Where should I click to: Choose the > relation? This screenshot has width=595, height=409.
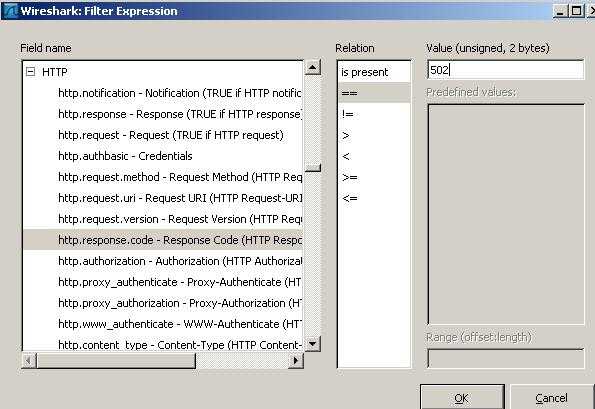point(374,135)
